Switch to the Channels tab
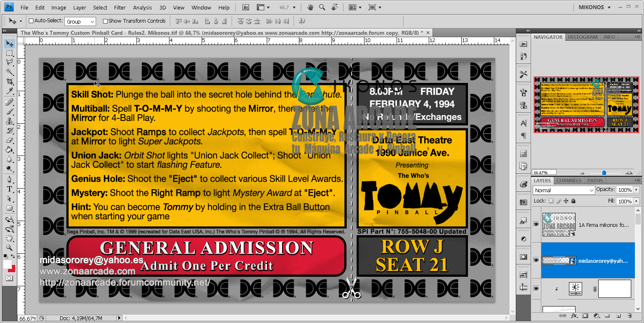 (569, 181)
